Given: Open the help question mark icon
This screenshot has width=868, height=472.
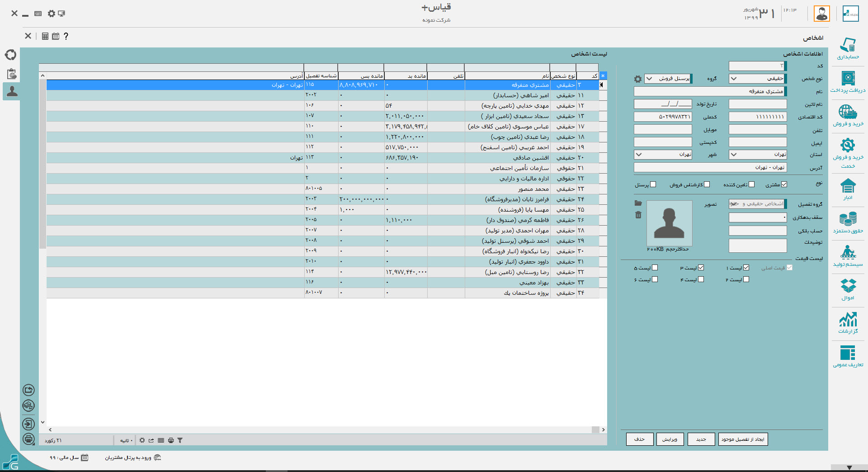Looking at the screenshot, I should (66, 36).
